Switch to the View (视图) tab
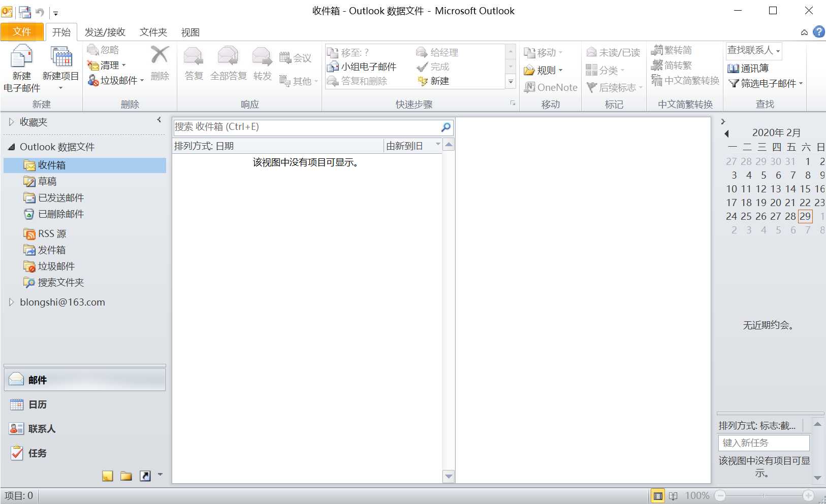Viewport: 826px width, 504px height. click(x=190, y=32)
